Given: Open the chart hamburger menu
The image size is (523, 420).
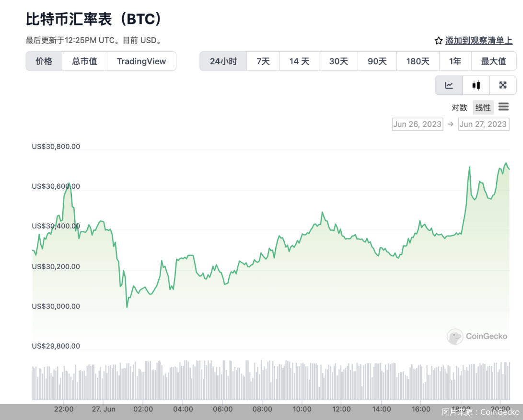Looking at the screenshot, I should click(503, 107).
